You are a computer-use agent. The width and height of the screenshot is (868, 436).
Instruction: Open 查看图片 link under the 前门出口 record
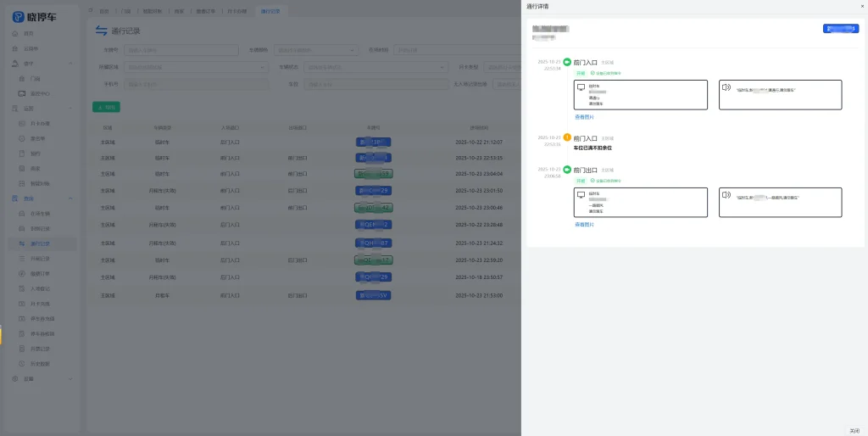(x=584, y=225)
